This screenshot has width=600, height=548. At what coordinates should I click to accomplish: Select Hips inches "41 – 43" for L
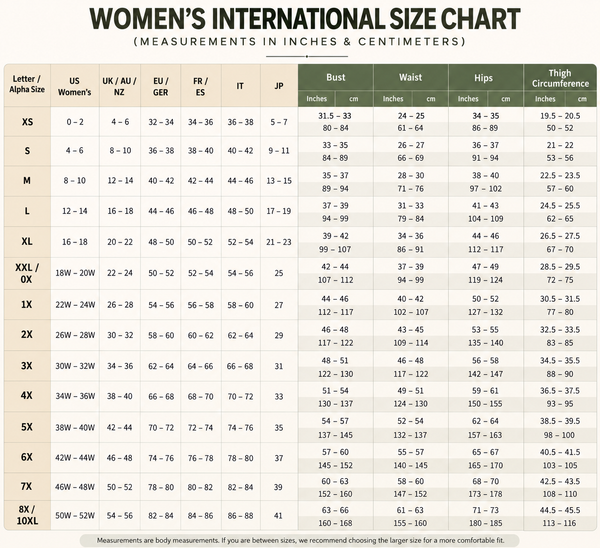coord(485,206)
